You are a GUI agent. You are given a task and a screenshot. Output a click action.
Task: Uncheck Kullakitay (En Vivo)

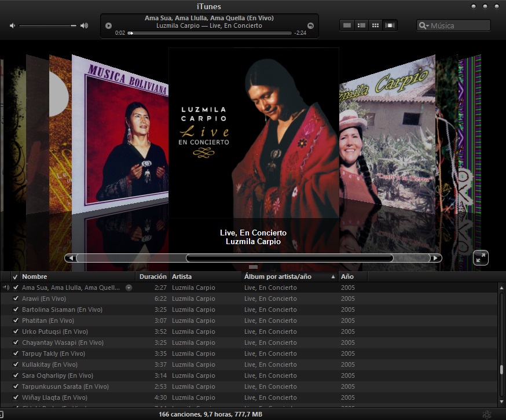pyautogui.click(x=16, y=364)
